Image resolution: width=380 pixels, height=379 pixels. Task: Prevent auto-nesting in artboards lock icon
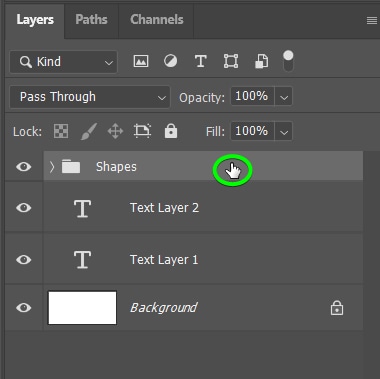point(142,131)
